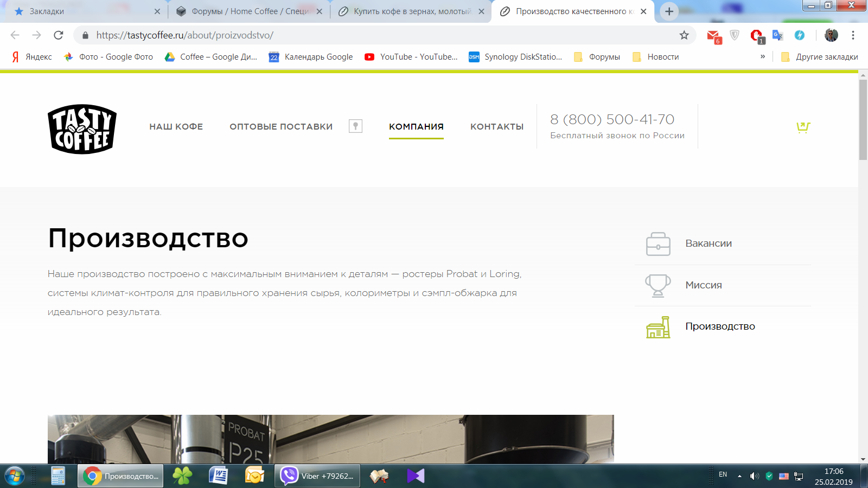Screen dimensions: 868x488
Task: Click the location pin icon in the site menu
Action: 355,126
